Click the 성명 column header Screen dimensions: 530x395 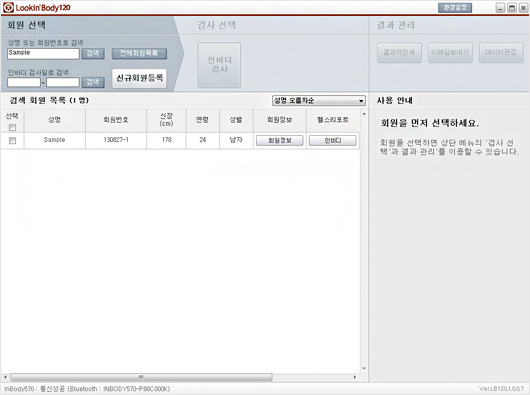54,120
